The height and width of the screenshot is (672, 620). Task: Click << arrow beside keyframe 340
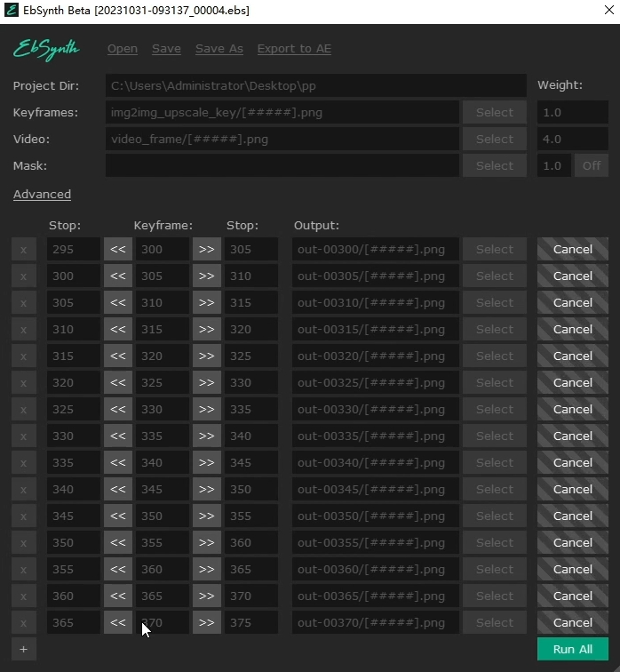(x=118, y=462)
